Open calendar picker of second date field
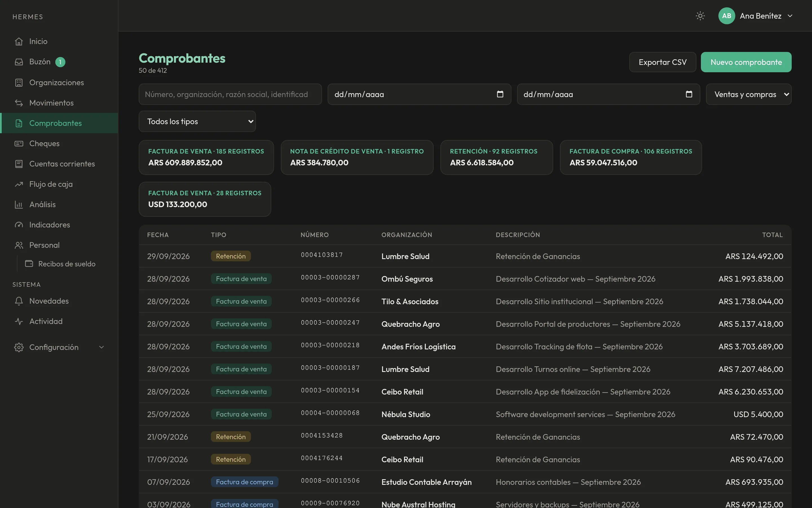Screen dimensions: 812x508 coord(689,94)
